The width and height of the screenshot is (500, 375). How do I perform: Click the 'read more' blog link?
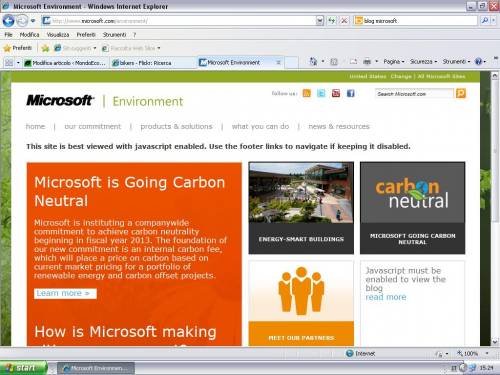point(386,297)
